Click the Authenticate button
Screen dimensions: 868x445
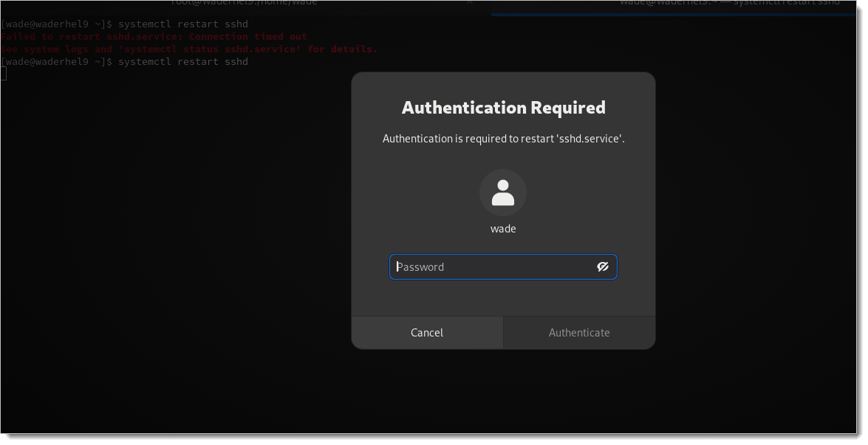click(x=578, y=332)
